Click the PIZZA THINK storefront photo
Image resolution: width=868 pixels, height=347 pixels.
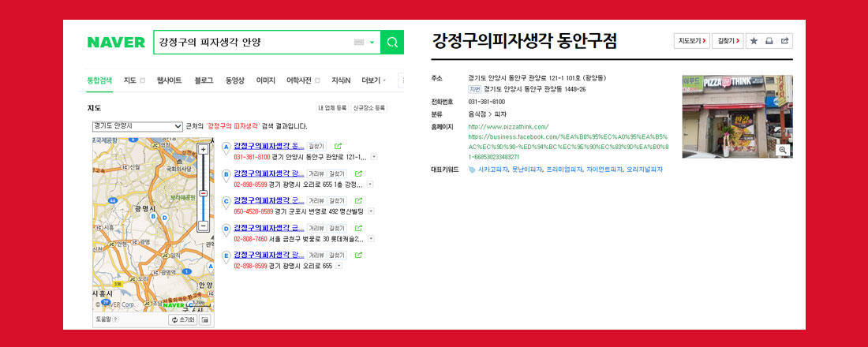(737, 117)
